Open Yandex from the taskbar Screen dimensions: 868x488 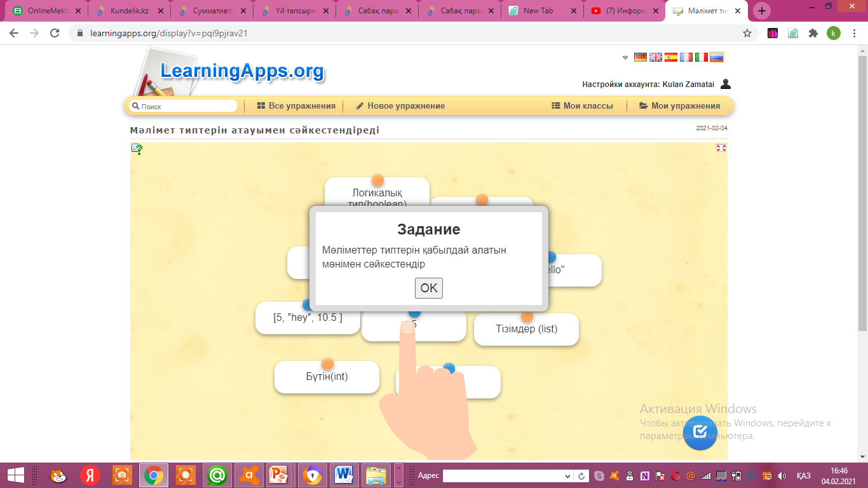pyautogui.click(x=90, y=475)
